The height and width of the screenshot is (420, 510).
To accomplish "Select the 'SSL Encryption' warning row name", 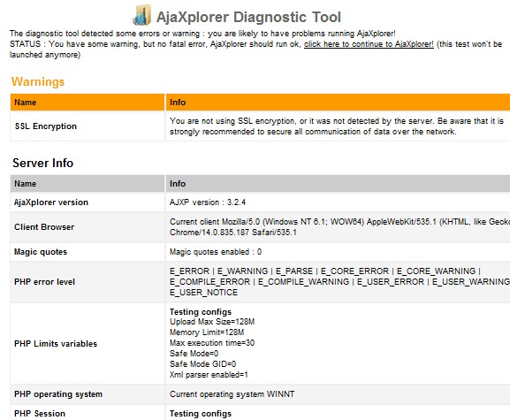I will 46,126.
